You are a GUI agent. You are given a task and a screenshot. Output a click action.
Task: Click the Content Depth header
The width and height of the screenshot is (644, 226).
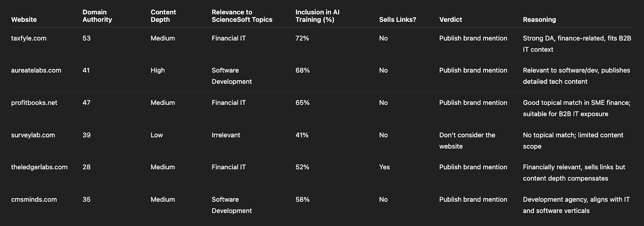coord(163,16)
